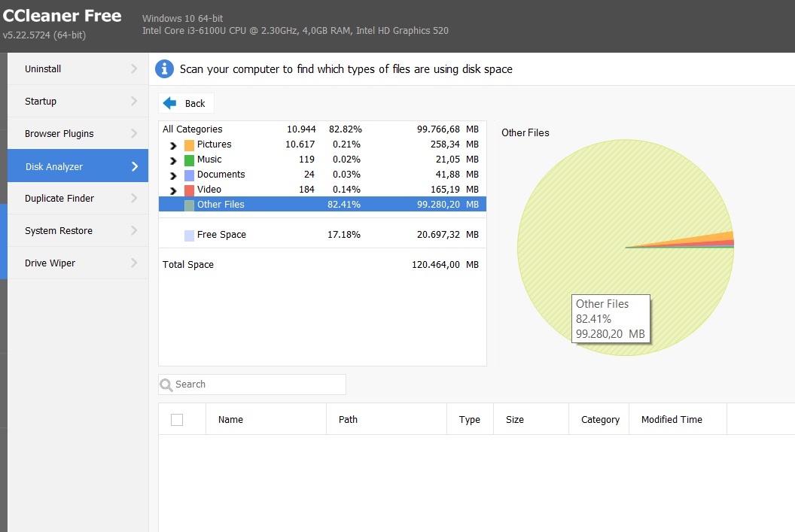
Task: Open the Uninstall tool
Action: (78, 68)
